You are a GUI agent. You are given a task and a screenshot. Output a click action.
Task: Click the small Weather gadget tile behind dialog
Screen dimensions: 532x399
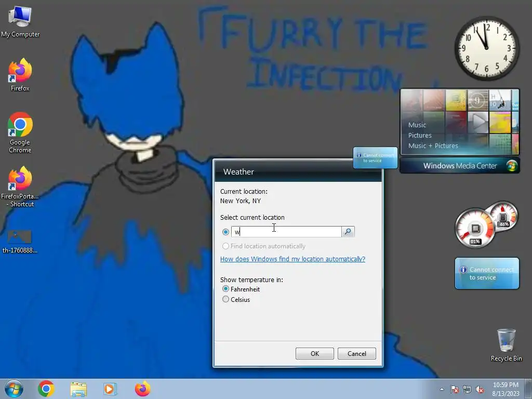click(375, 157)
